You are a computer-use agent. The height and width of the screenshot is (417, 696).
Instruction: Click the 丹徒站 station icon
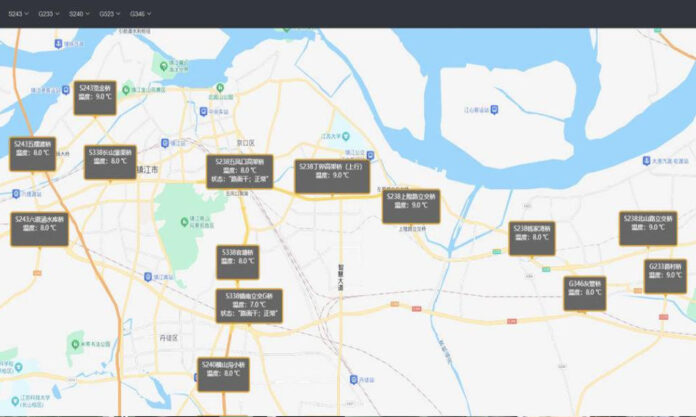click(x=354, y=380)
